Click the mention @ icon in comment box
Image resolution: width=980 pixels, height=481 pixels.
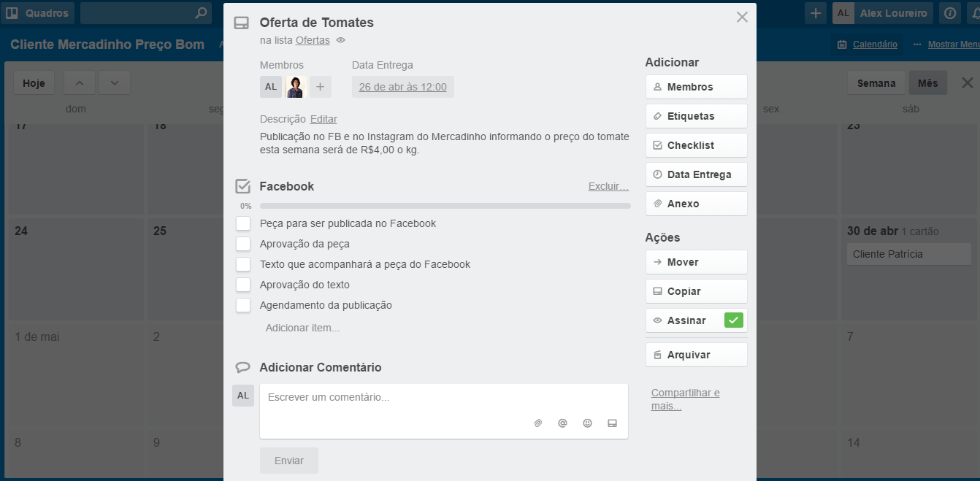pyautogui.click(x=562, y=423)
